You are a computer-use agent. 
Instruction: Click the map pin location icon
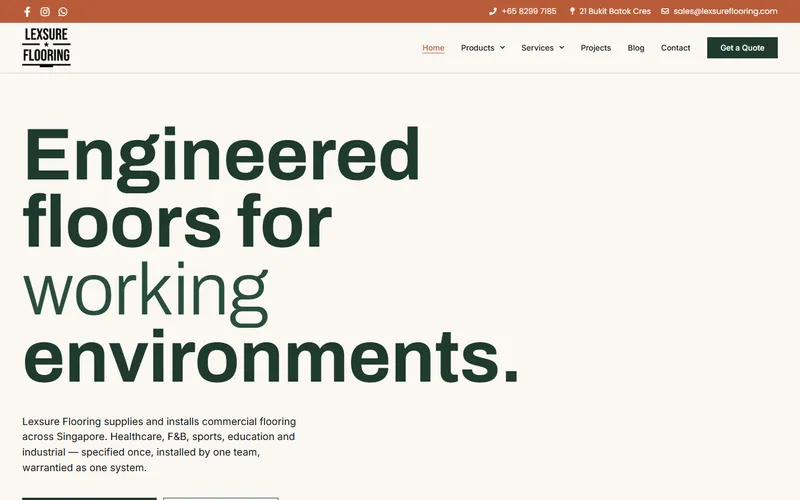tap(572, 11)
